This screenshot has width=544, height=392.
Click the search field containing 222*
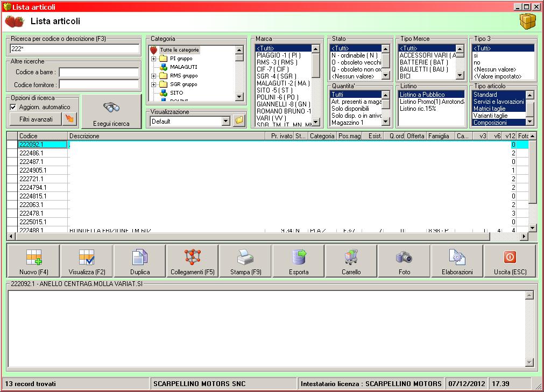[x=75, y=49]
